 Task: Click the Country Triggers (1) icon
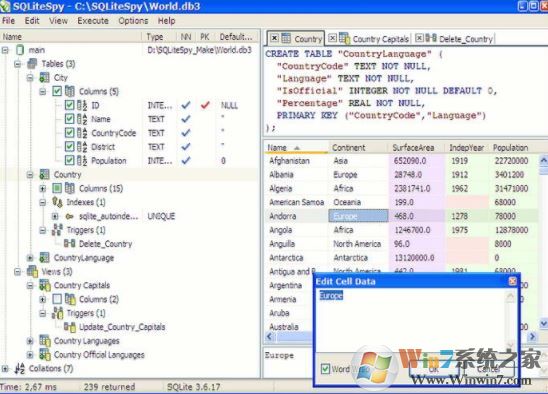pos(57,230)
